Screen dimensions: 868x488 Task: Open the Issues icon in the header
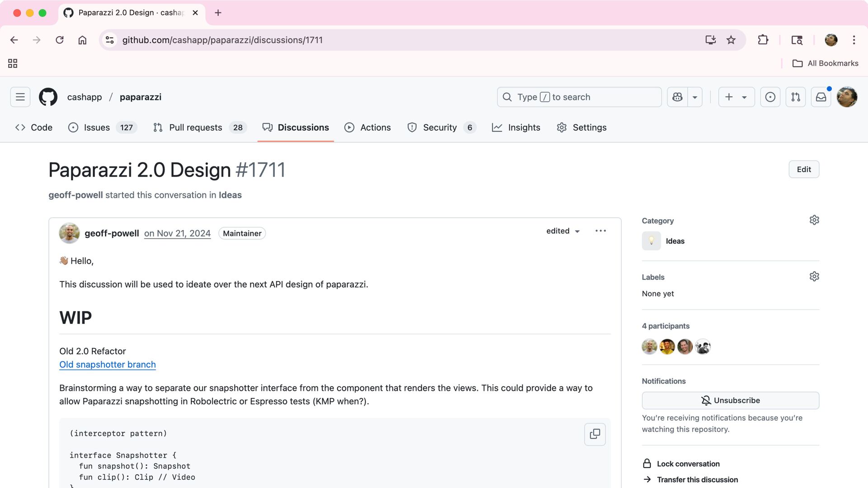(770, 97)
